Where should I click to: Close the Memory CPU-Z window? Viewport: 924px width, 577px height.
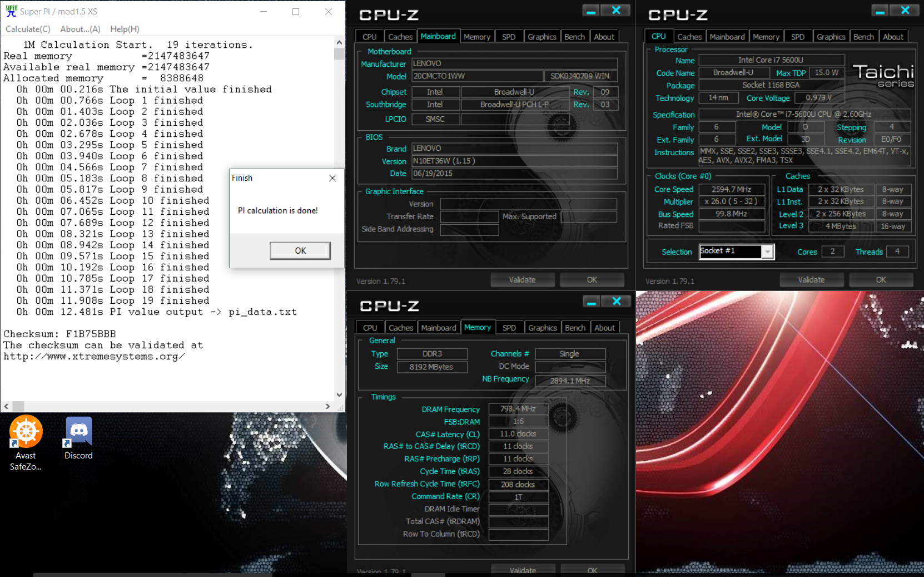[x=617, y=302]
